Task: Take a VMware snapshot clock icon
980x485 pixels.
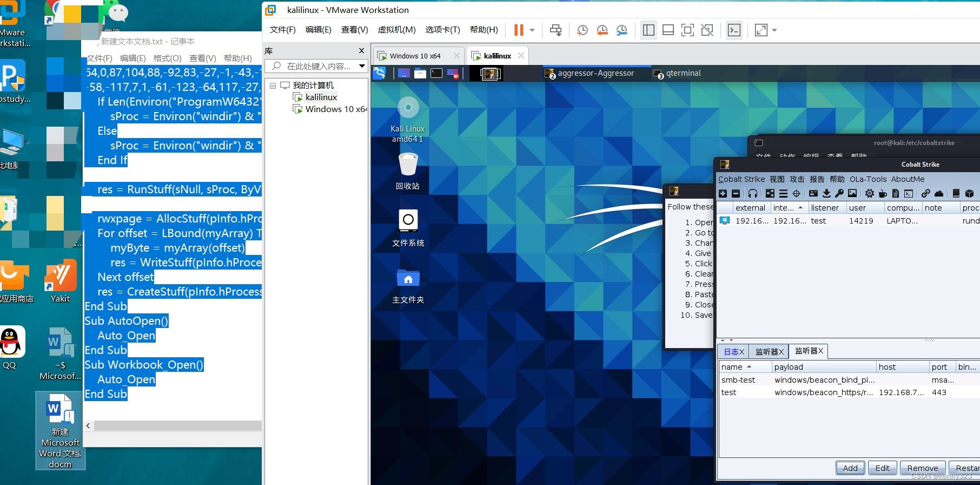Action: pos(582,30)
